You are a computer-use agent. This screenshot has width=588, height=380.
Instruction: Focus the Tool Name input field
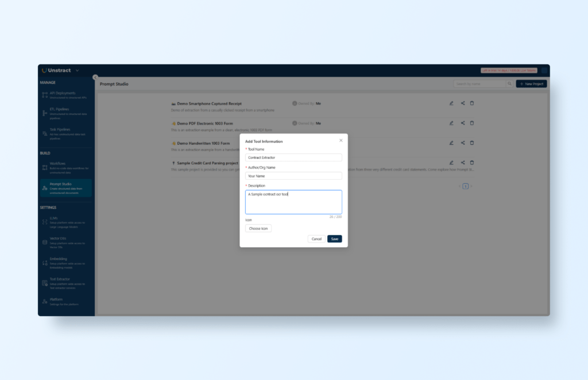(x=293, y=158)
